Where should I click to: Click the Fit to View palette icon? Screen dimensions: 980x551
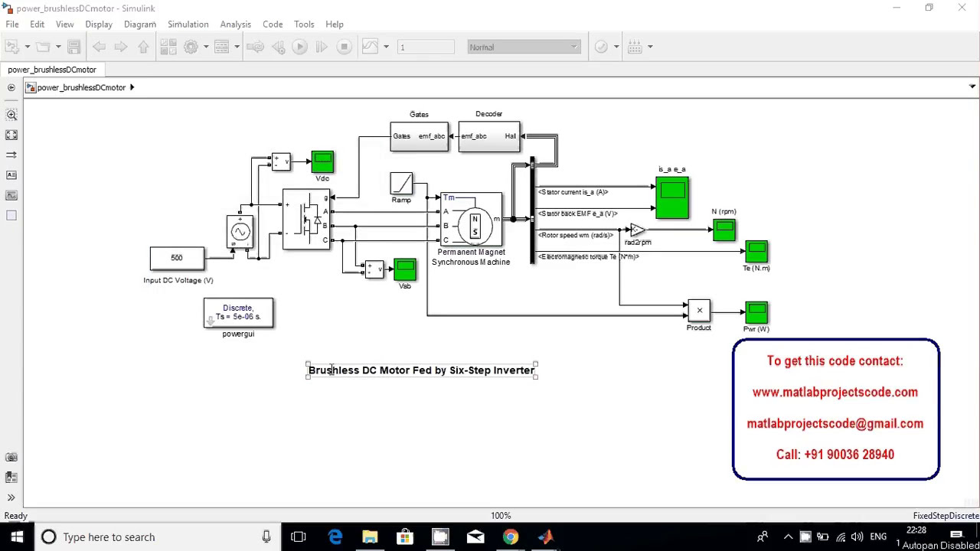point(11,135)
